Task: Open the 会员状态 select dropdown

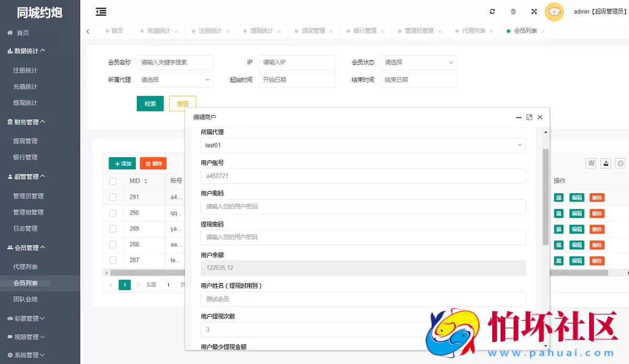Action: pyautogui.click(x=418, y=62)
